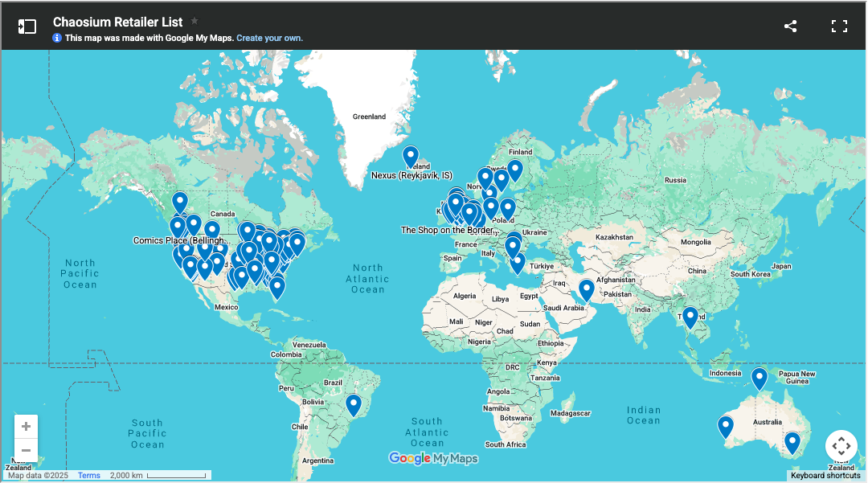The height and width of the screenshot is (483, 868).
Task: Show the Keyboard shortcuts
Action: coord(825,476)
